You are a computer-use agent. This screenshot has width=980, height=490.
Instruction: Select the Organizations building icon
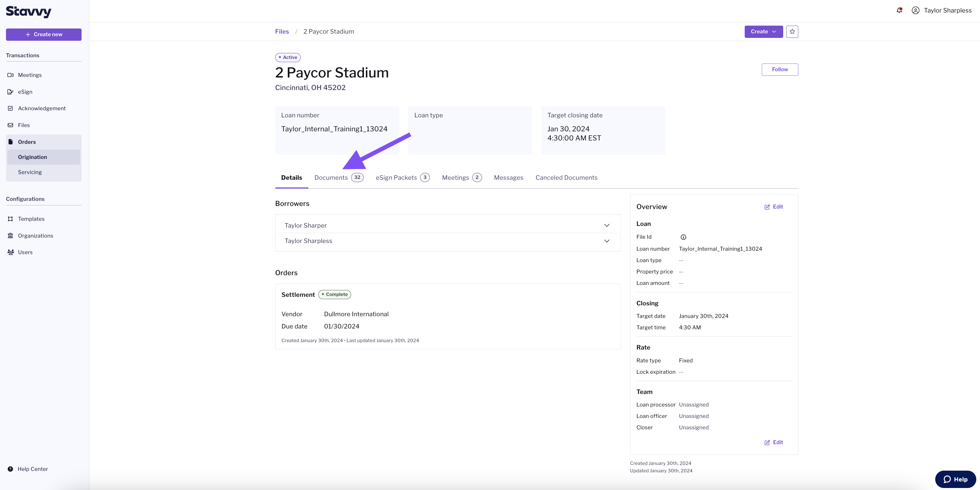tap(10, 236)
